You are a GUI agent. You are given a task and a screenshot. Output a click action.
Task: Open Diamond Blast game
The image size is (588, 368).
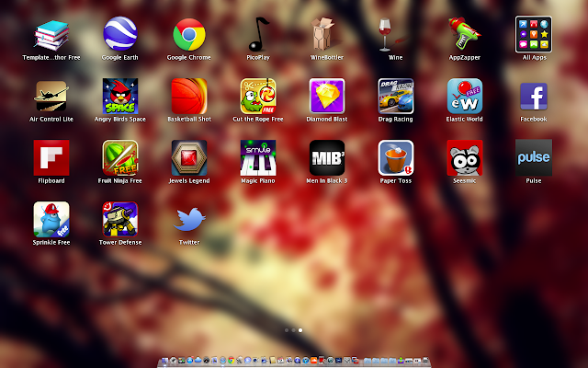point(327,96)
